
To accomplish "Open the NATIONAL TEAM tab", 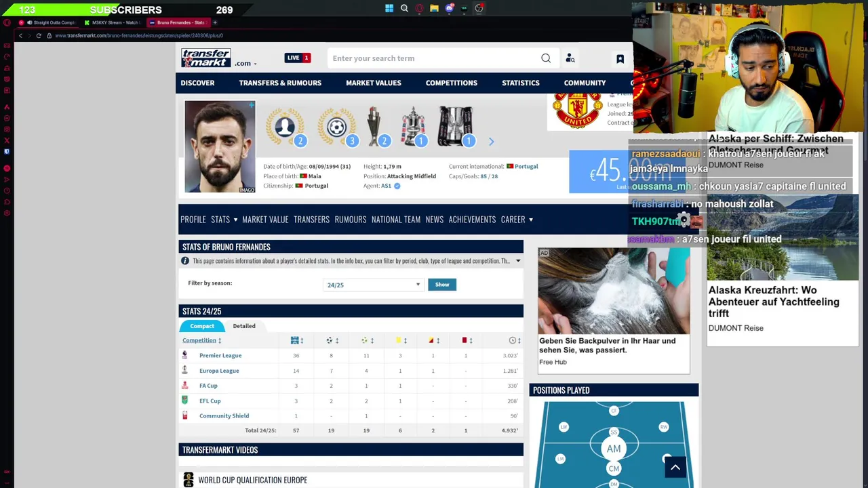I will (396, 220).
